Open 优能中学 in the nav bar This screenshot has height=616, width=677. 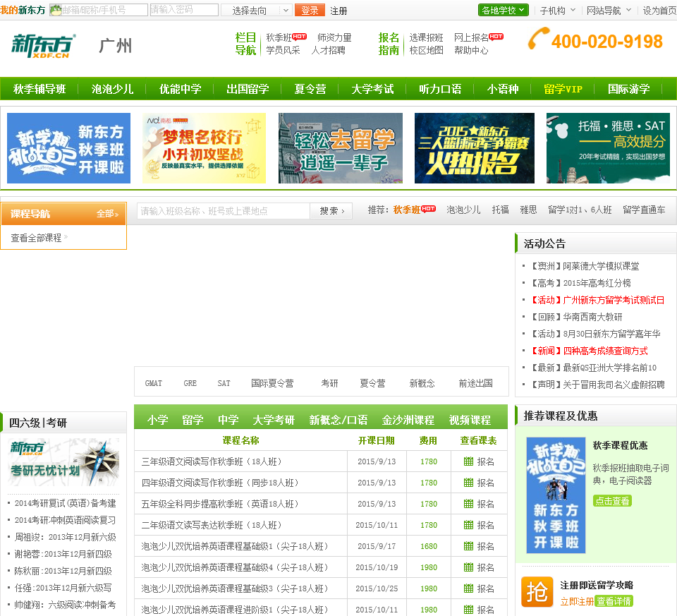pos(180,89)
